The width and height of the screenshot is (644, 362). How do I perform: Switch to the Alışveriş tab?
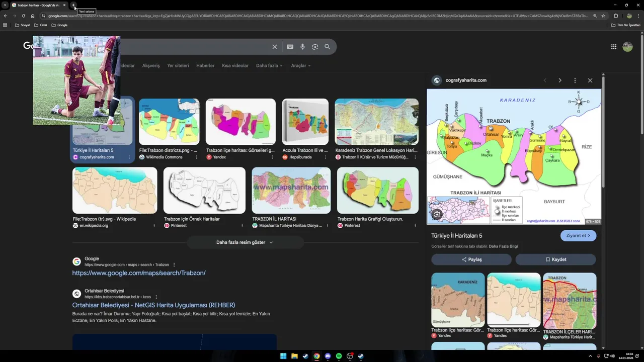click(x=151, y=66)
